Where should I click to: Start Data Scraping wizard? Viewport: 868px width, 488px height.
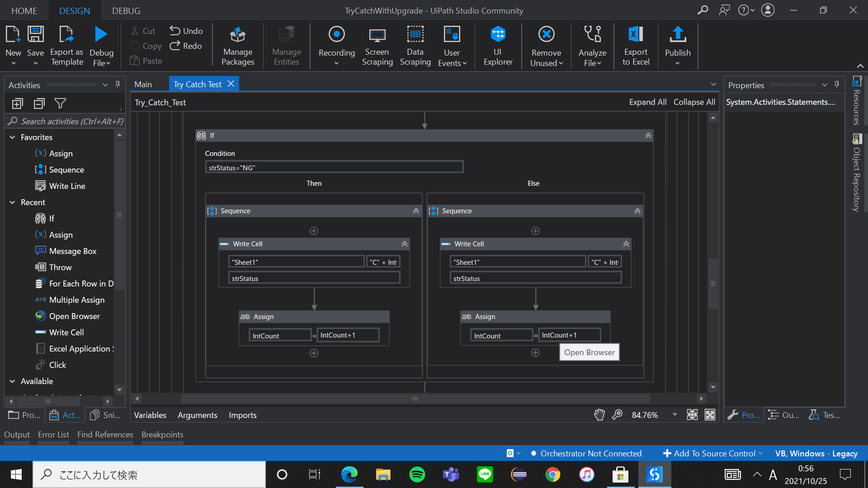(415, 45)
